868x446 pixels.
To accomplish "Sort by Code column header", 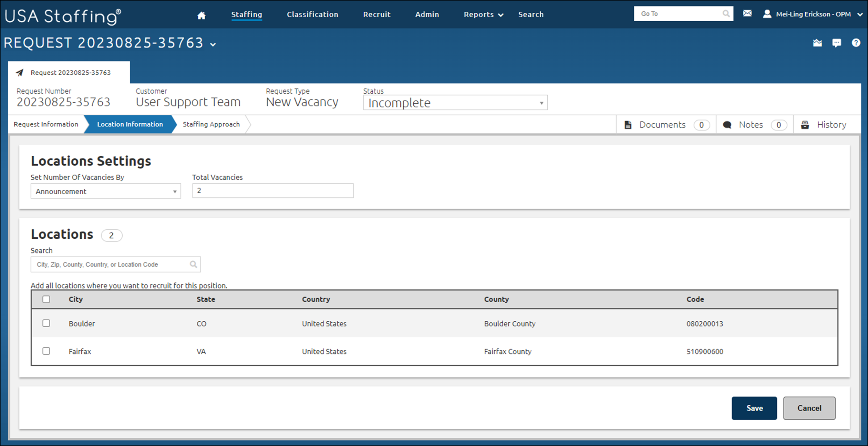I will [695, 299].
